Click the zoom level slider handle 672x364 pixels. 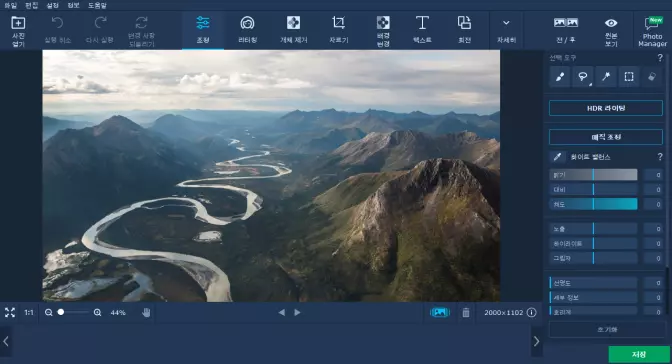pos(61,312)
